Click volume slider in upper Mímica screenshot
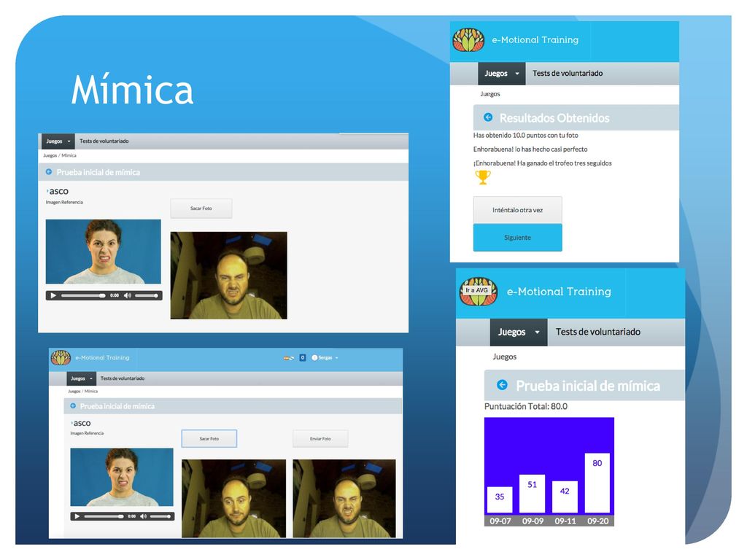 point(147,296)
